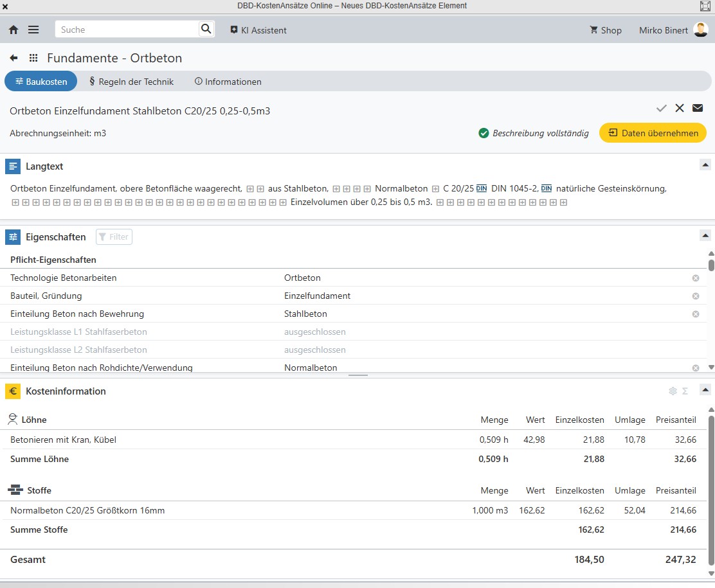
Task: Switch to Regeln der Technik tab
Action: 131,82
